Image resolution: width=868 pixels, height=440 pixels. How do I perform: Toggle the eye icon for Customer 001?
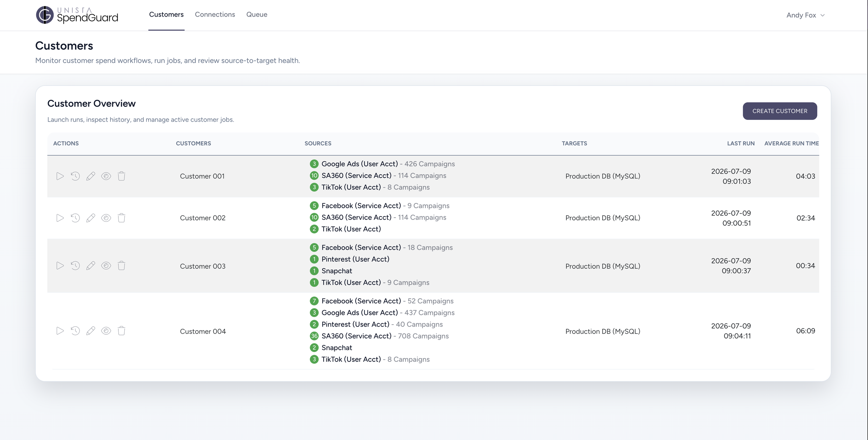click(106, 176)
